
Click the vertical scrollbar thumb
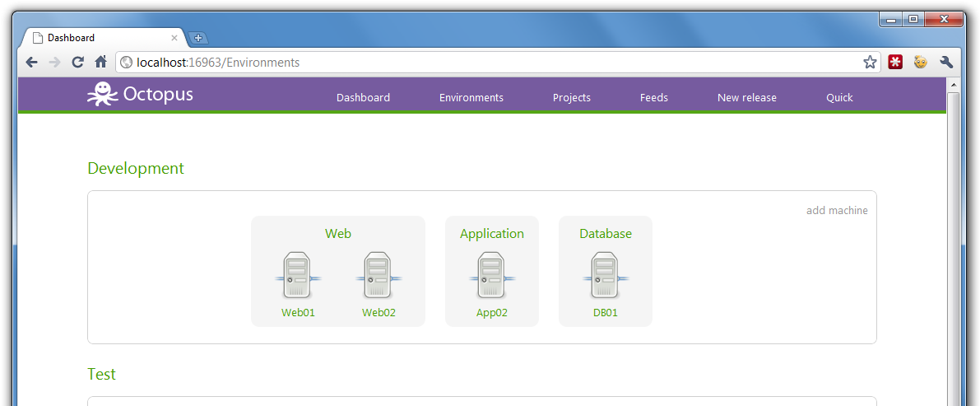coord(953,249)
